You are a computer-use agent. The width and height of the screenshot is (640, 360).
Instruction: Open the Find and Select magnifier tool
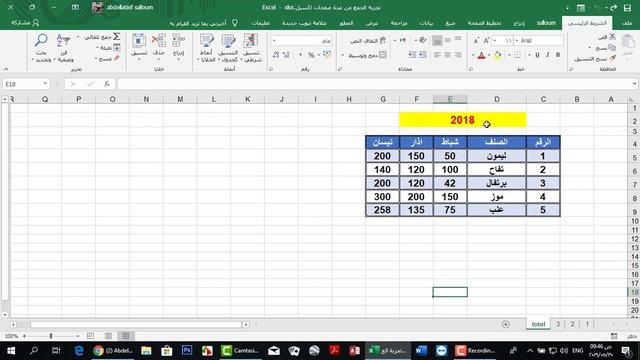click(x=41, y=48)
